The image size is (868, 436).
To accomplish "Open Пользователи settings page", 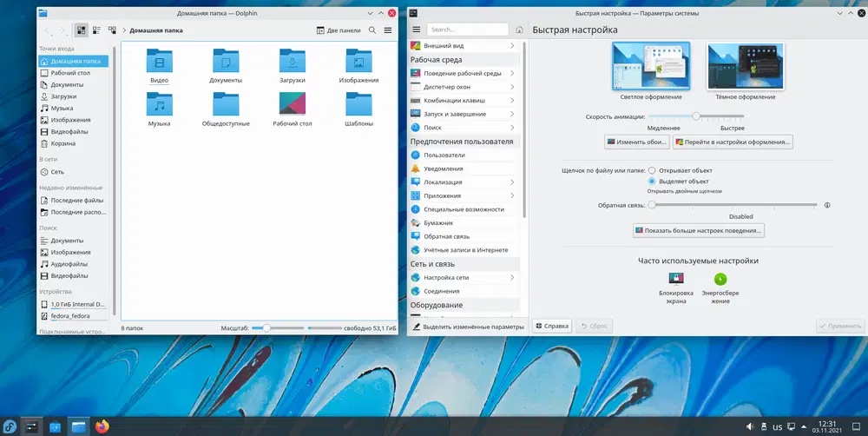I will pos(464,155).
